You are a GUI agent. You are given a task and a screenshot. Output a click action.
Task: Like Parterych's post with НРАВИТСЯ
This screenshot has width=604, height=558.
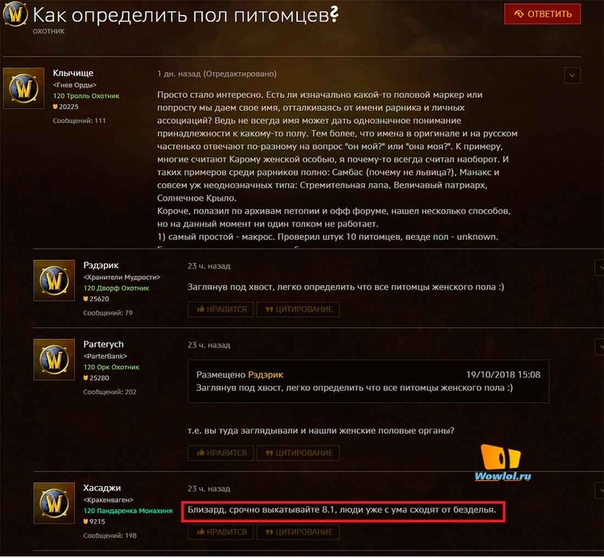coord(221,453)
